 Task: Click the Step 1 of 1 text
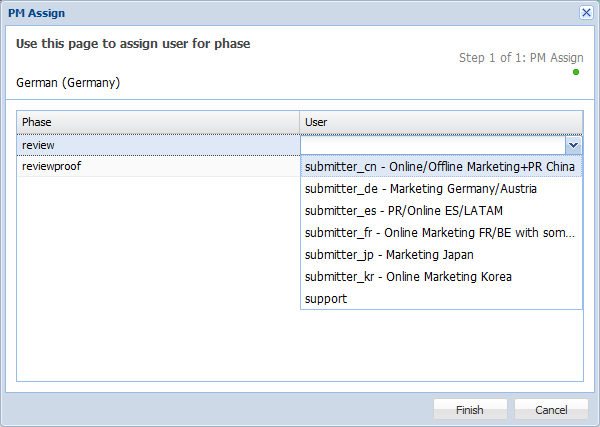coord(520,58)
